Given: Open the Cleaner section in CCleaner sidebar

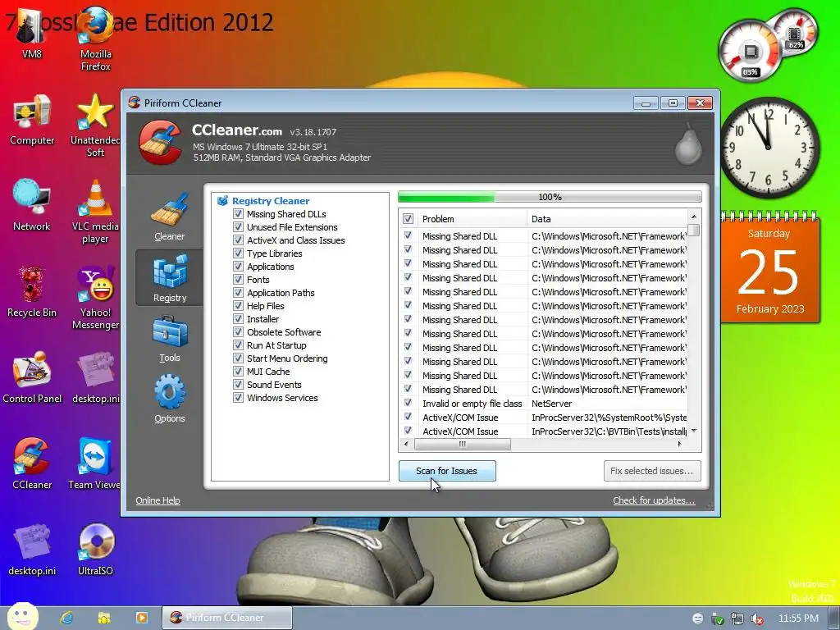Looking at the screenshot, I should [x=169, y=217].
